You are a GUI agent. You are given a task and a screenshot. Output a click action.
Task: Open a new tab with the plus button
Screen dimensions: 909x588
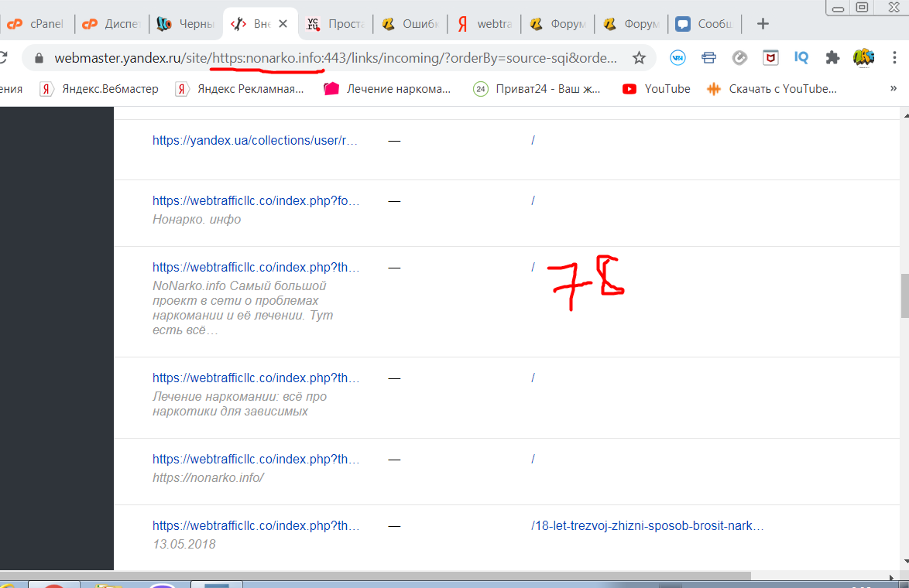point(762,23)
